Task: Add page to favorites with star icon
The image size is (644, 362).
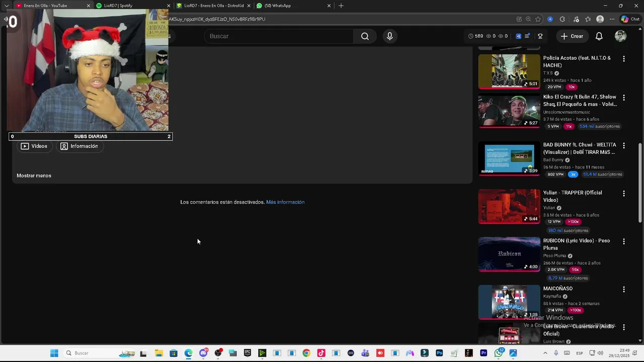Action: point(538,19)
